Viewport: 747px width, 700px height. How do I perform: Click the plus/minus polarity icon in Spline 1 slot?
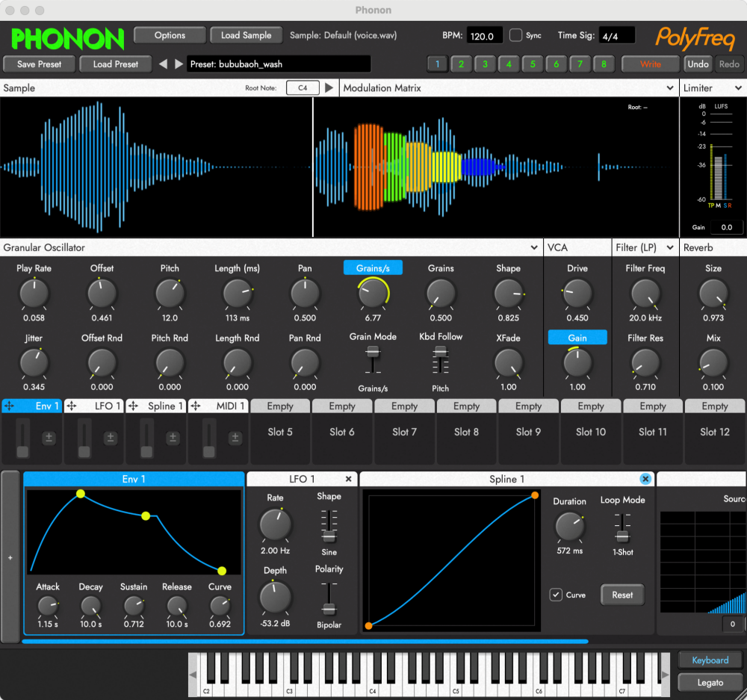173,438
